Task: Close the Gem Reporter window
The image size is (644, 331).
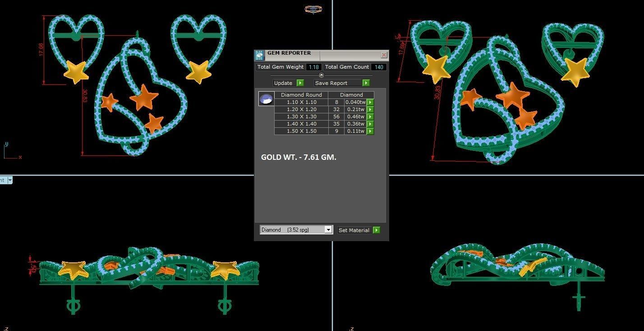Action: [x=384, y=55]
